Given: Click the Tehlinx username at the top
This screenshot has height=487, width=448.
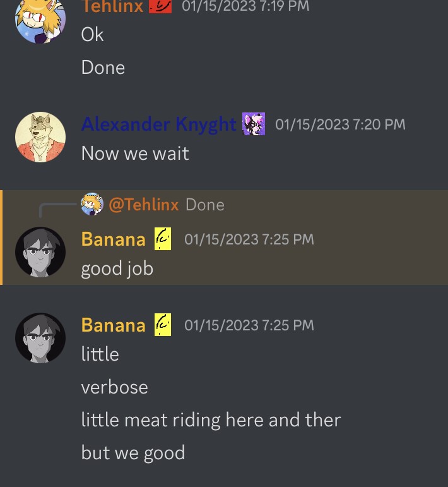Looking at the screenshot, I should (x=112, y=6).
